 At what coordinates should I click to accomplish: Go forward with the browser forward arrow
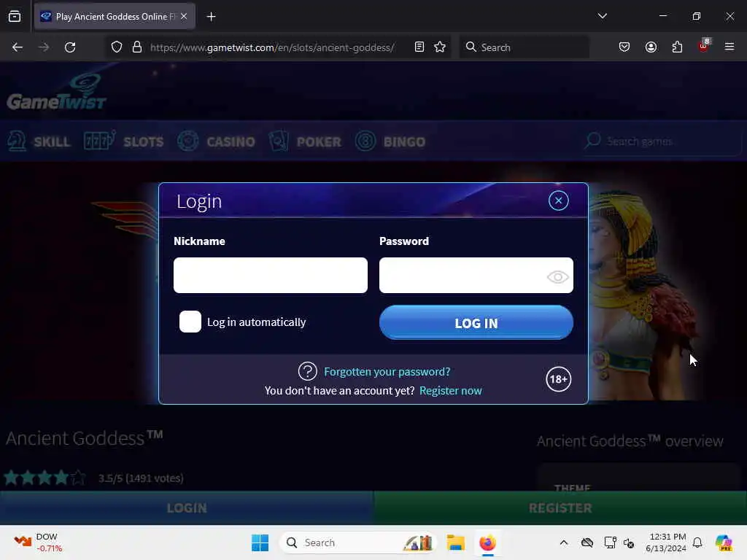pyautogui.click(x=43, y=47)
